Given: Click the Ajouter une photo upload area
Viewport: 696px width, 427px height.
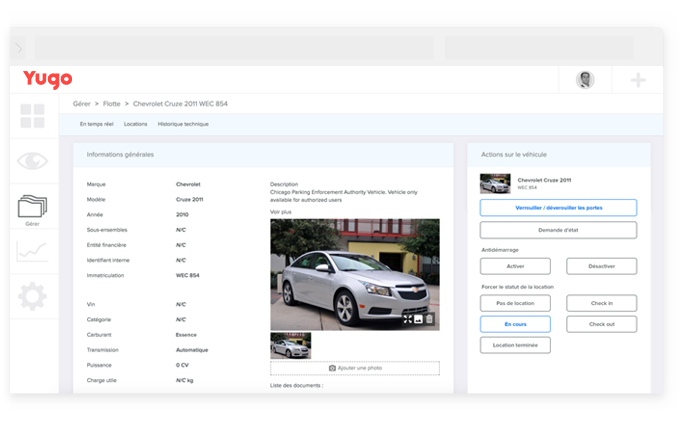Looking at the screenshot, I should tap(355, 368).
